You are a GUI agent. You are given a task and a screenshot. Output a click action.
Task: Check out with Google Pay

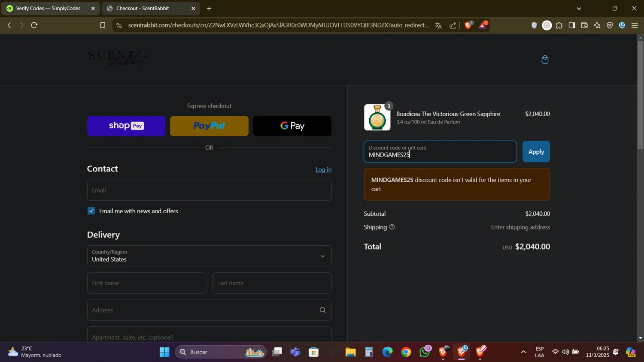[x=292, y=126]
